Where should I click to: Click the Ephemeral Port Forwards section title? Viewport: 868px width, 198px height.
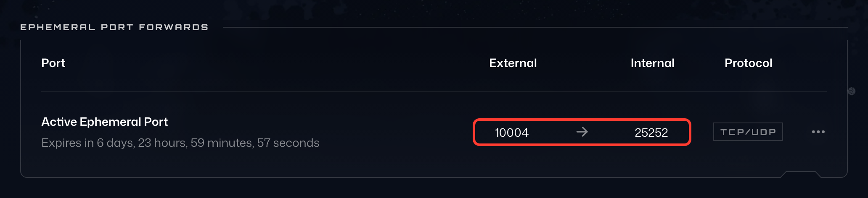(x=114, y=27)
